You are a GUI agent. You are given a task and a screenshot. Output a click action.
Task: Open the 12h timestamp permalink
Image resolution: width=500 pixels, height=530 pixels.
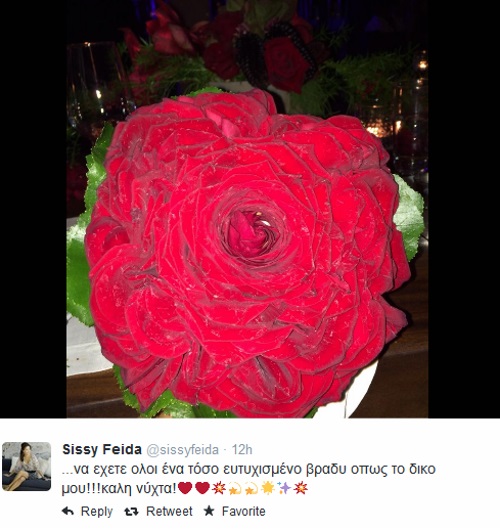tap(242, 450)
